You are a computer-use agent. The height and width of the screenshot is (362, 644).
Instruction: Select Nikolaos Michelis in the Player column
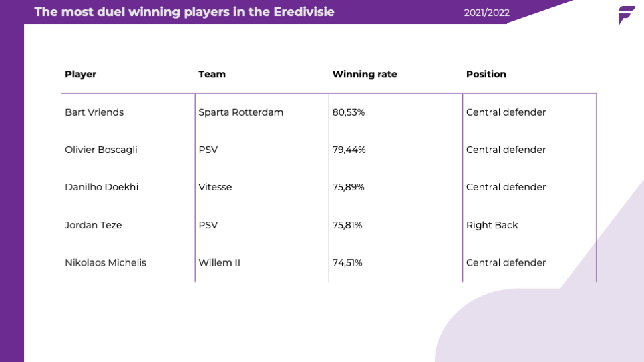pos(106,262)
